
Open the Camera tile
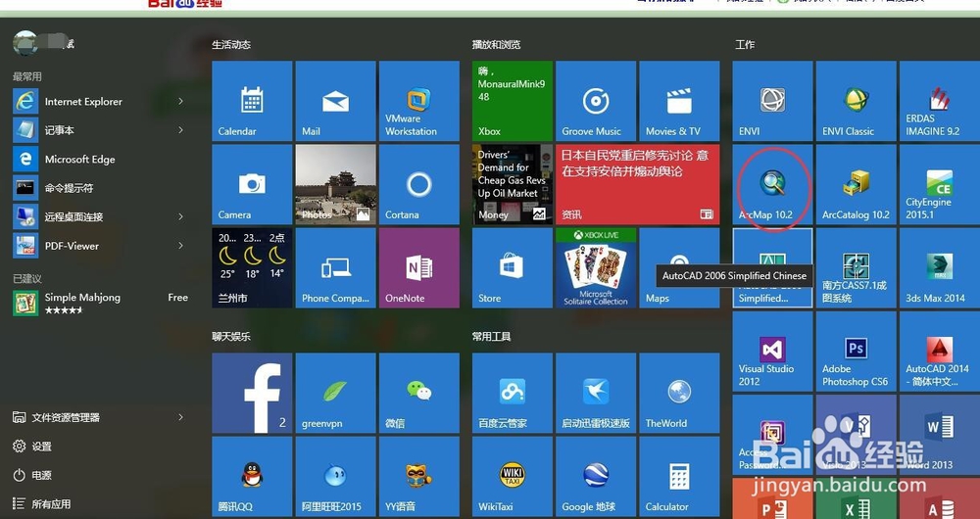[252, 184]
